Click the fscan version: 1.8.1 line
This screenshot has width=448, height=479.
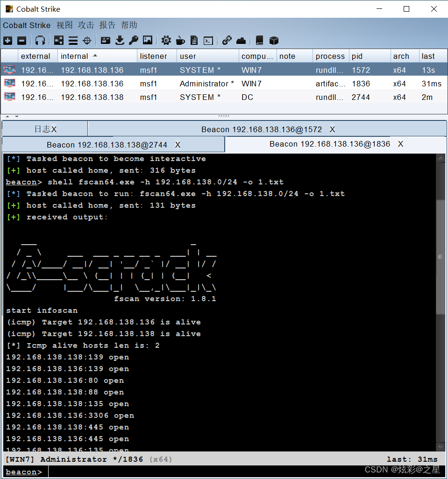[165, 298]
